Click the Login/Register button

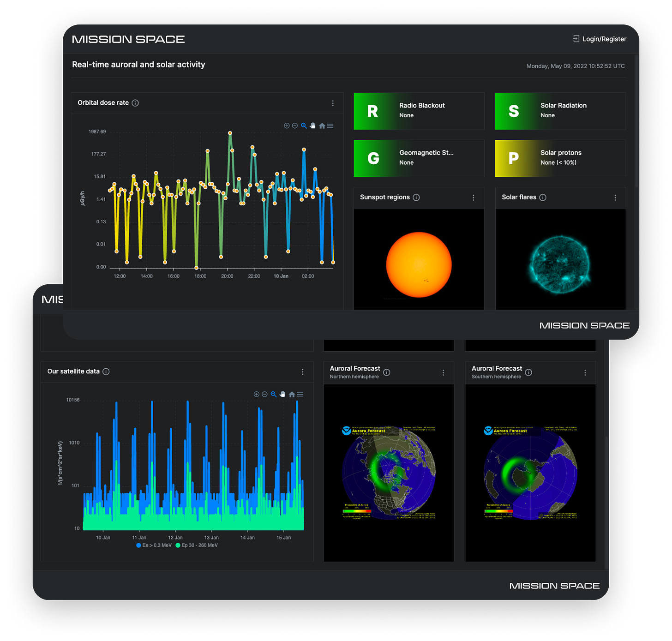coord(600,39)
